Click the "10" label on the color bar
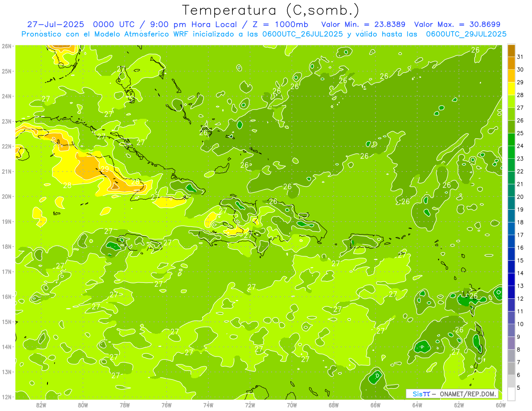This screenshot has width=532, height=411. (520, 324)
